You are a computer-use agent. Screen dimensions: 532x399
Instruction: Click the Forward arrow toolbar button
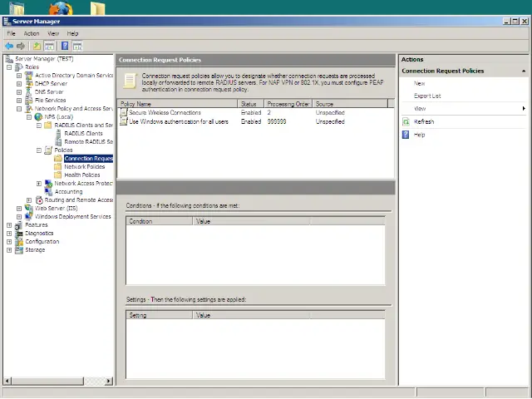pos(21,46)
